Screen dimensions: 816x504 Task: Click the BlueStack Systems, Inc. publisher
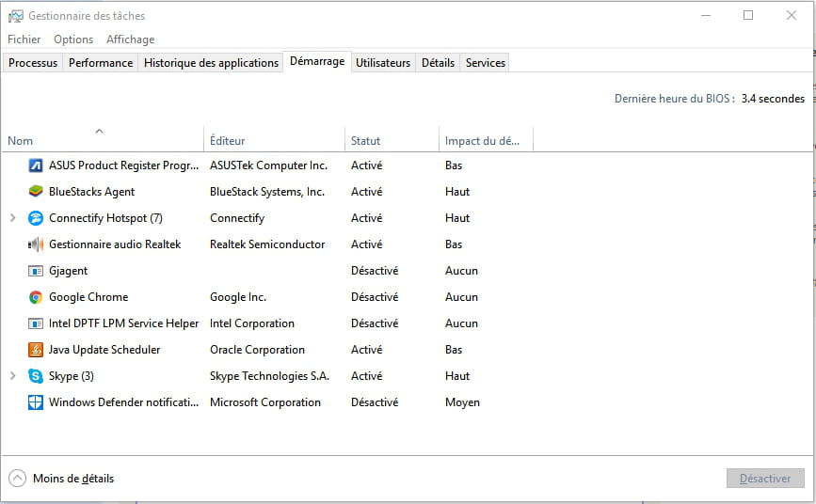click(267, 192)
